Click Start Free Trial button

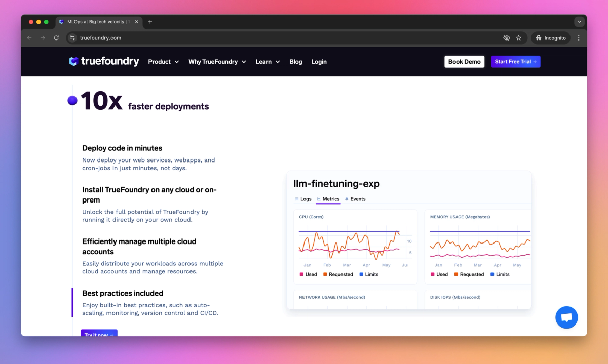(x=516, y=62)
